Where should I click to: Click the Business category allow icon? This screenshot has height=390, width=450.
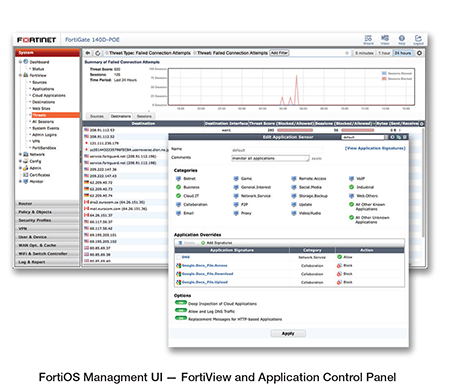pyautogui.click(x=178, y=187)
